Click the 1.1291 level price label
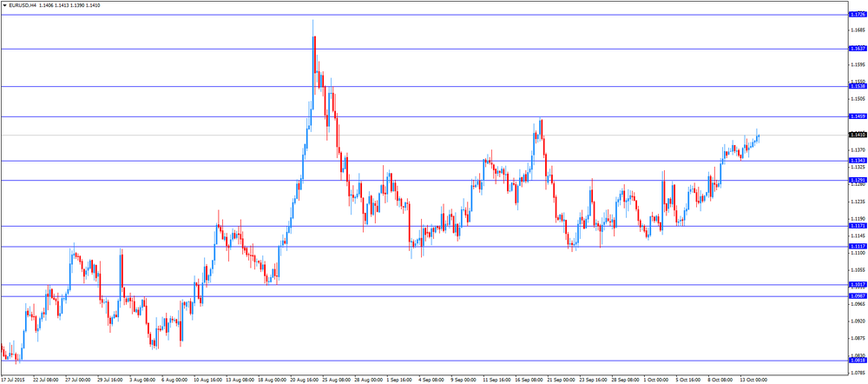Screen dimensions: 868x384 (x=857, y=180)
